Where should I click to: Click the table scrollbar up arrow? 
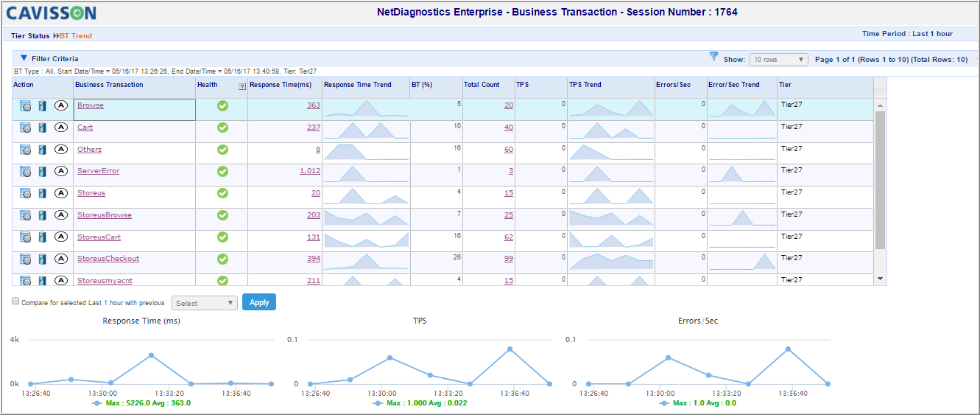(881, 105)
